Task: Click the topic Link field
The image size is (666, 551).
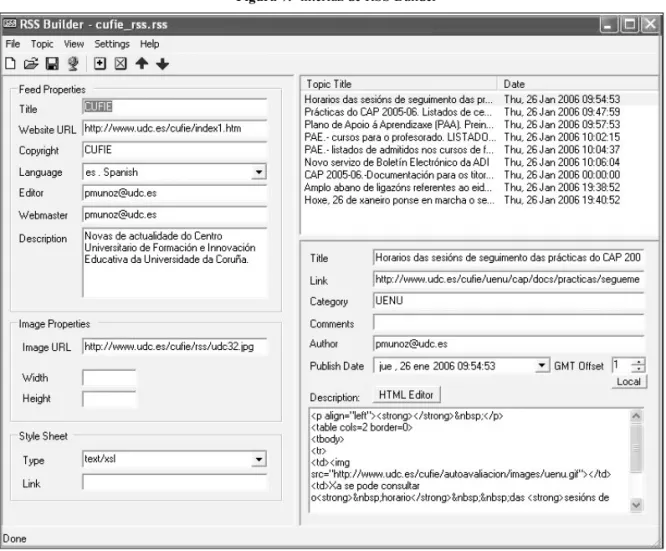Action: [x=508, y=279]
